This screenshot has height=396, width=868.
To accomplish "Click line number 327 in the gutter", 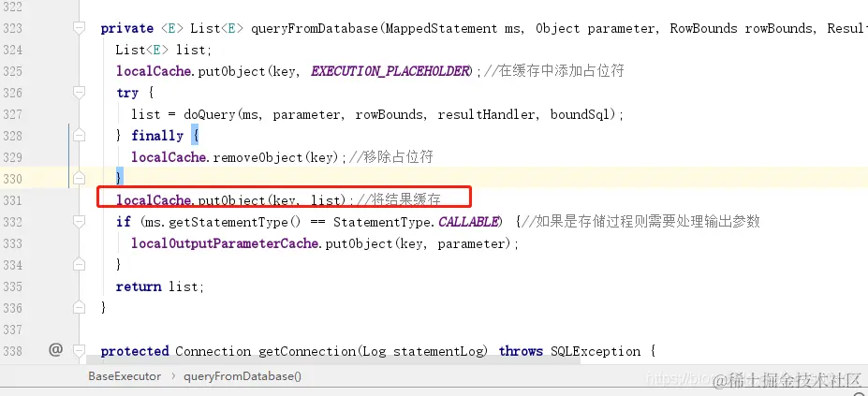I will click(12, 114).
